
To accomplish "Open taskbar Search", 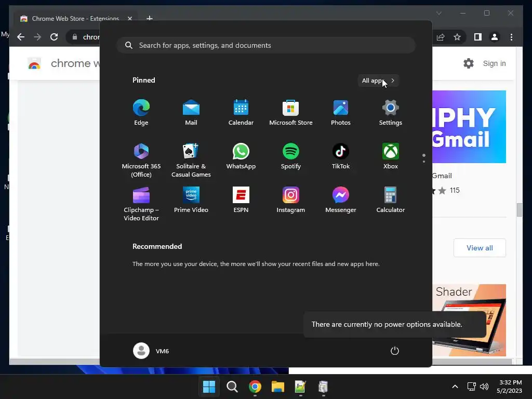I will click(232, 387).
